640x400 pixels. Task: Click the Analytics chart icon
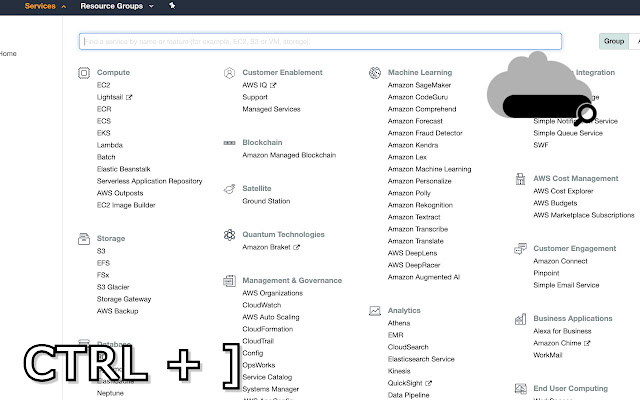pos(375,311)
